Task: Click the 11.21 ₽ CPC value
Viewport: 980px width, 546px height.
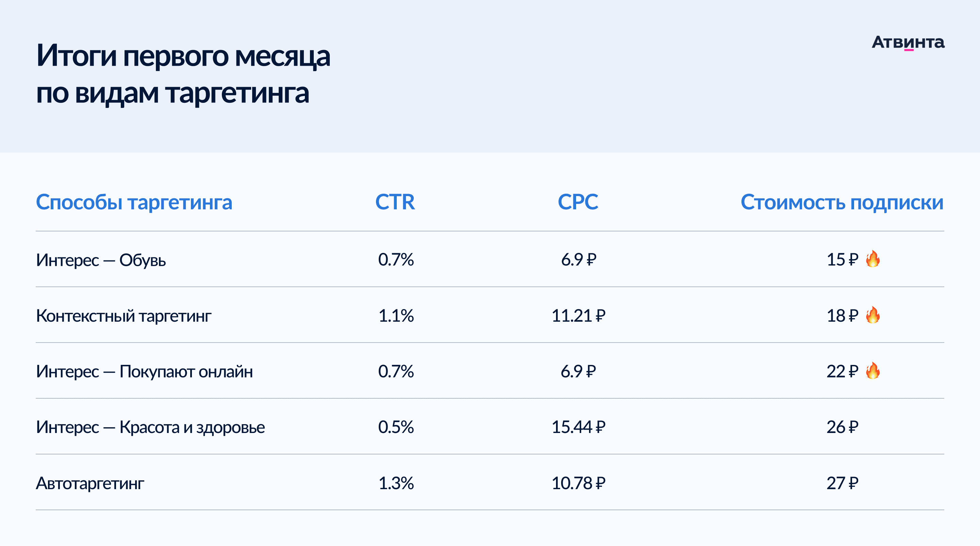Action: coord(578,316)
